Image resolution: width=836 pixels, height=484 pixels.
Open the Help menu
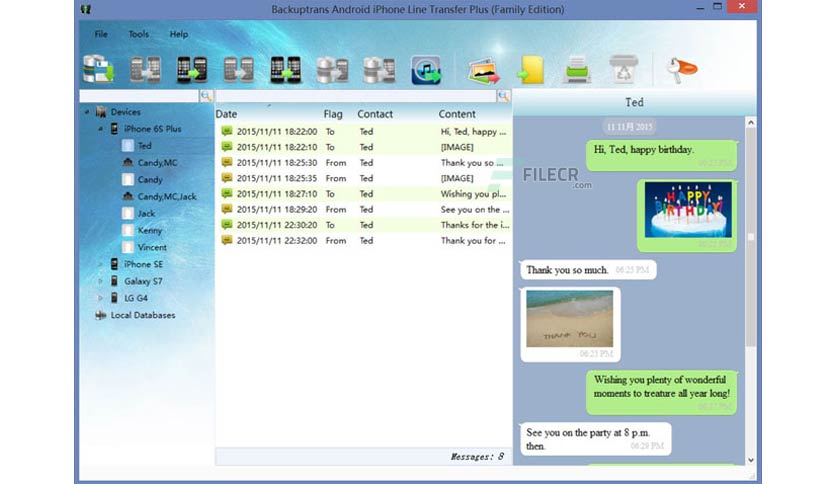[179, 34]
